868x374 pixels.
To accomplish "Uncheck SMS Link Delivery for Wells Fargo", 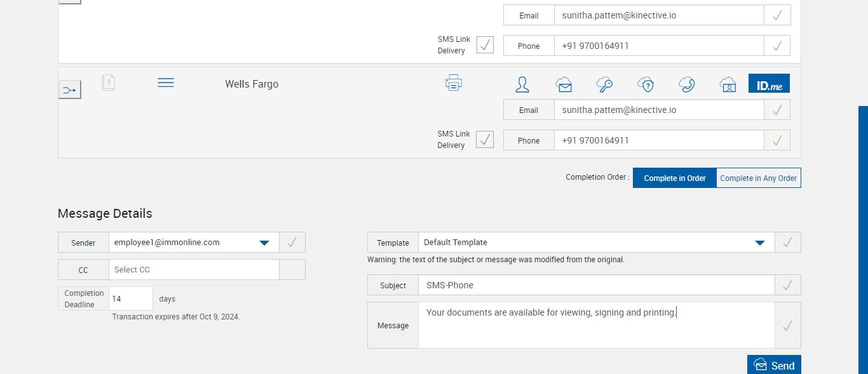I will 485,139.
